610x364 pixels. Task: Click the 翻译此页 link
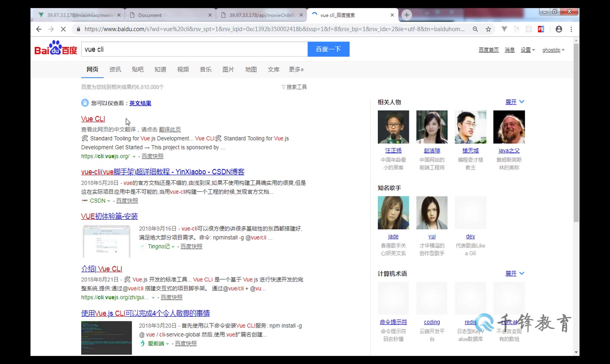click(x=170, y=130)
